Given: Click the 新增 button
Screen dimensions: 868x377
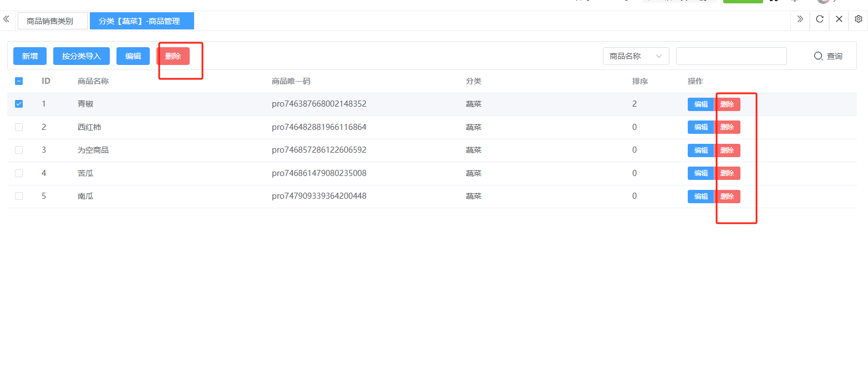Looking at the screenshot, I should 30,56.
